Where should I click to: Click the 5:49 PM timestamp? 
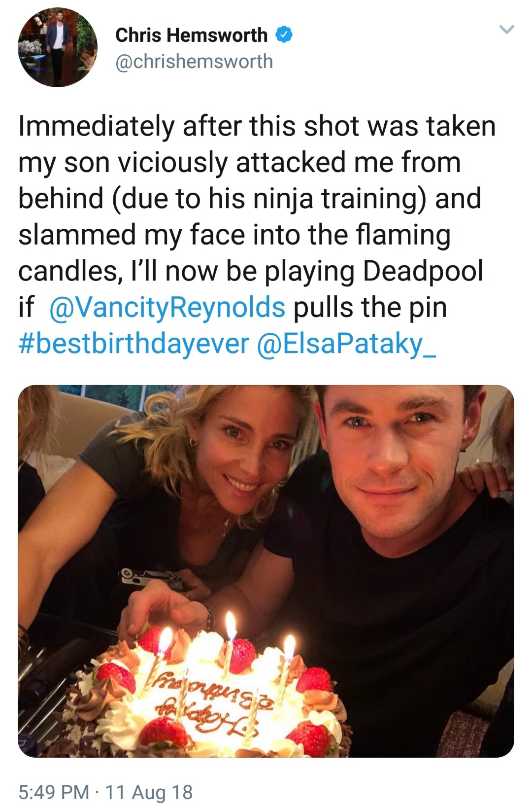(54, 792)
